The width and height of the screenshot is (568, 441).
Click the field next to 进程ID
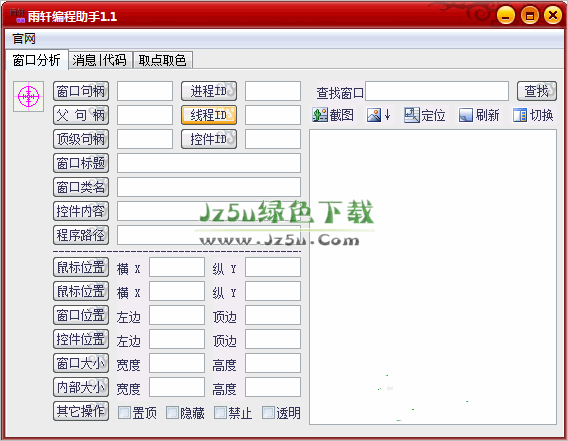[x=273, y=91]
